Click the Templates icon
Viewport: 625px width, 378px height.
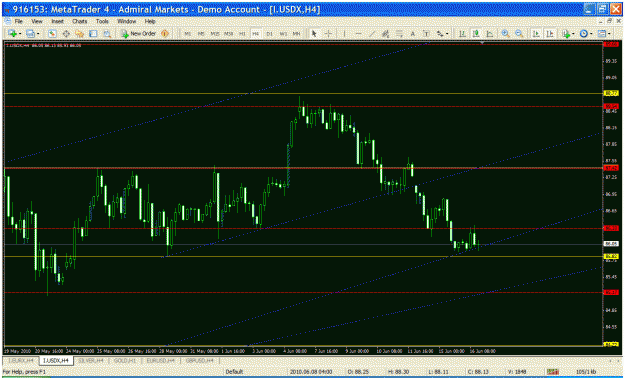click(x=601, y=34)
